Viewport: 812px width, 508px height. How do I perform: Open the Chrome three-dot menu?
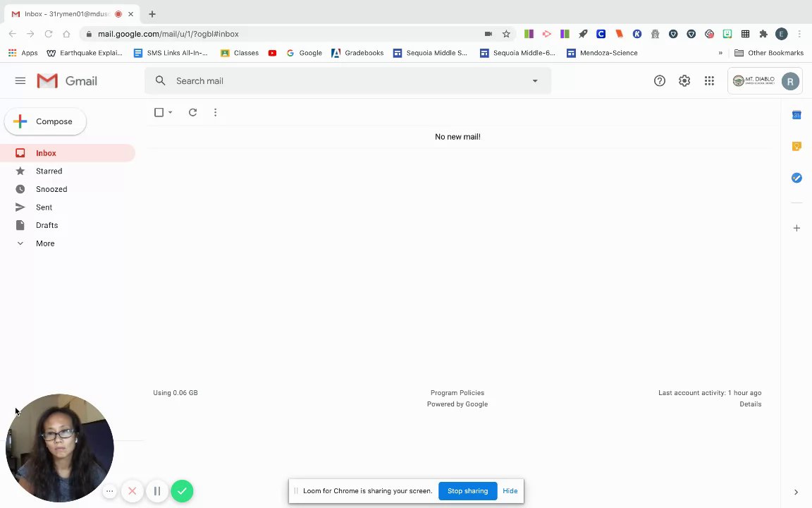pos(799,34)
